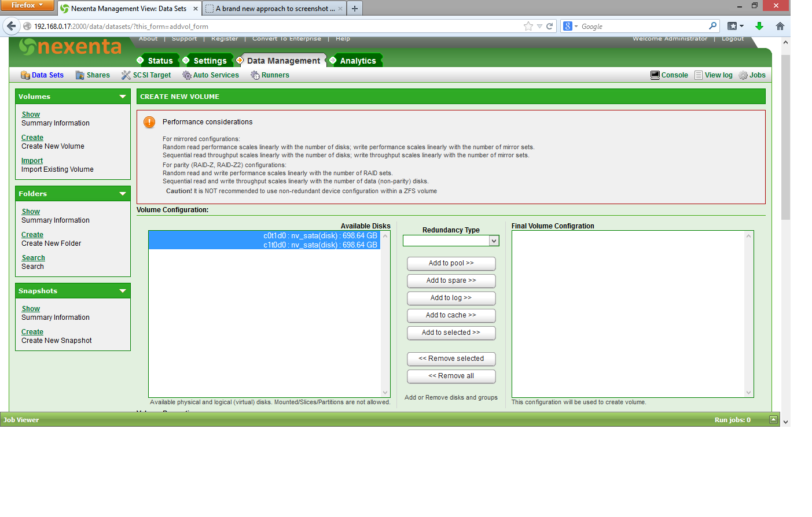
Task: Click the Add to pool button
Action: [451, 264]
